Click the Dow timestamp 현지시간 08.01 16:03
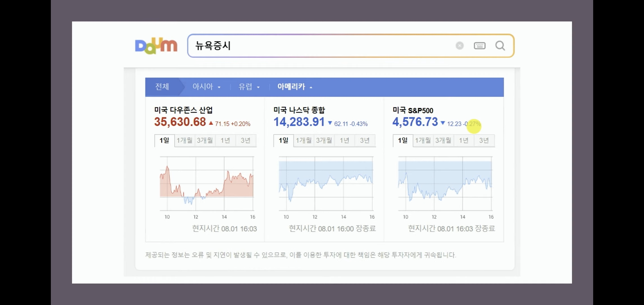 pos(225,228)
